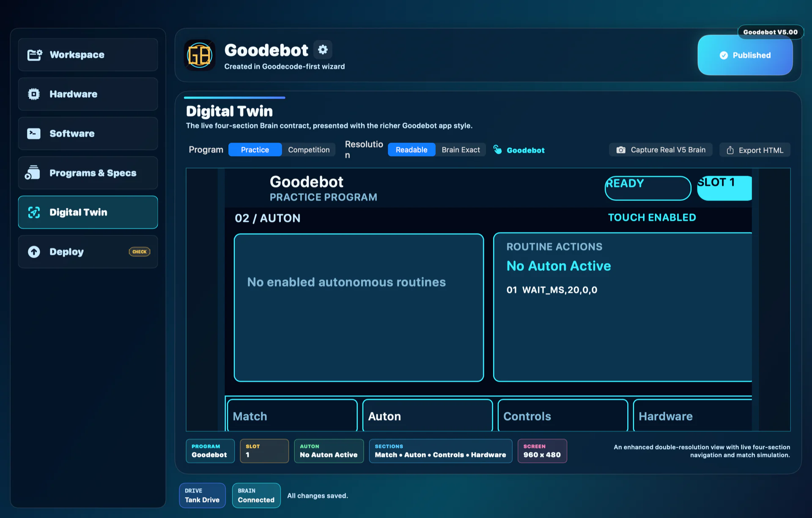Select the Competition program option

[309, 150]
